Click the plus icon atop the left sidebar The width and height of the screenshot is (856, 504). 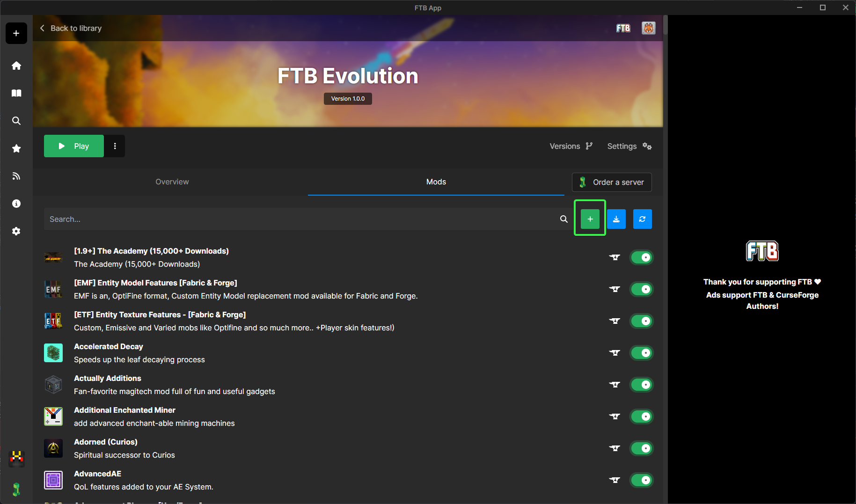pyautogui.click(x=16, y=33)
